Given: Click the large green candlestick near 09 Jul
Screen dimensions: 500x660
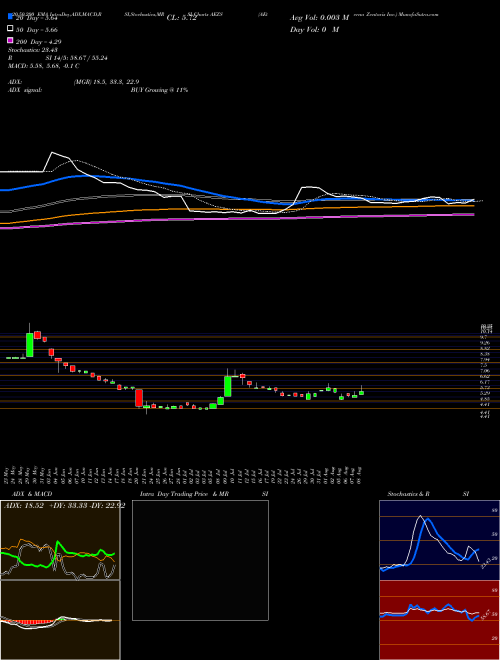Looking at the screenshot, I should coord(228,386).
